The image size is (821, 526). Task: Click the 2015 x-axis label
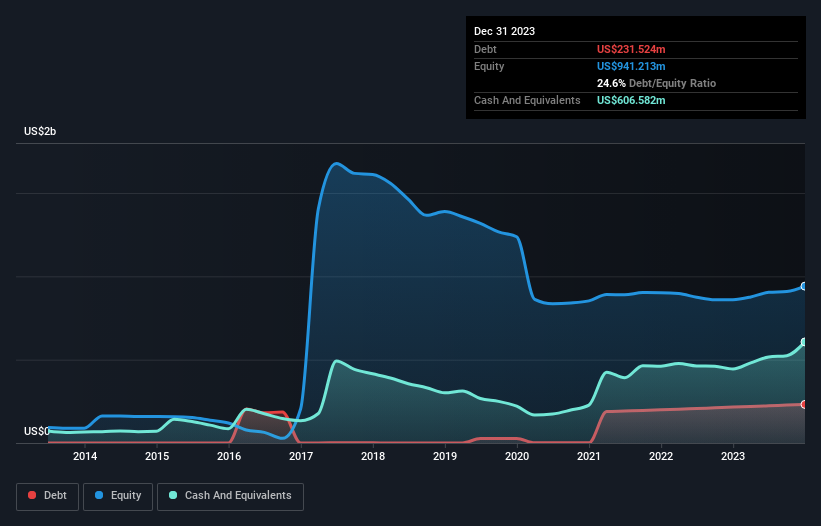(x=157, y=456)
